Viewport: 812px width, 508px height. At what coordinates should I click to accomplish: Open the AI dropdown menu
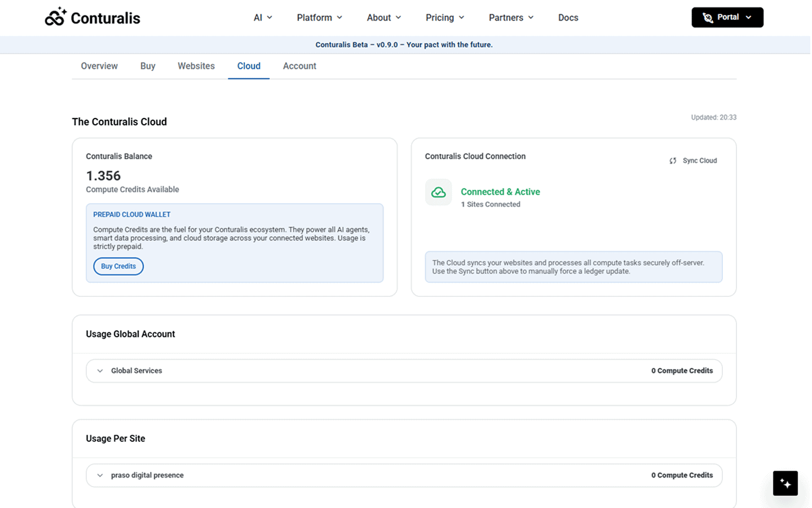coord(263,17)
